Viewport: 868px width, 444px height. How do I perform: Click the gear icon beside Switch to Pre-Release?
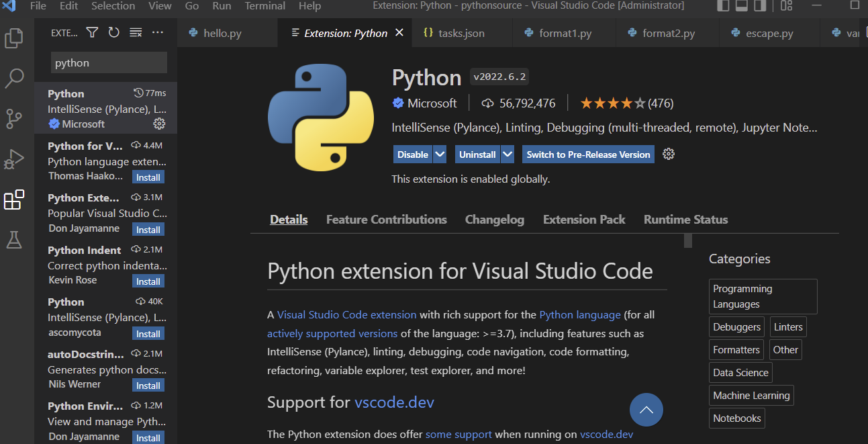(668, 154)
